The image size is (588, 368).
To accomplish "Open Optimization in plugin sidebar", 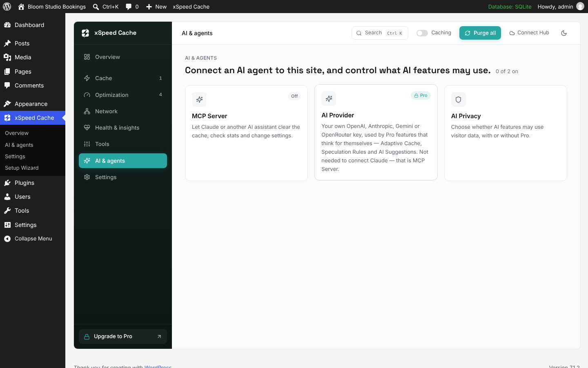I will click(123, 95).
